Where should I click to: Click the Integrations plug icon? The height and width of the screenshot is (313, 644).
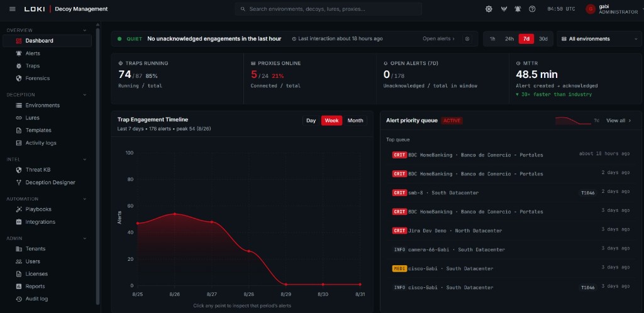point(18,222)
